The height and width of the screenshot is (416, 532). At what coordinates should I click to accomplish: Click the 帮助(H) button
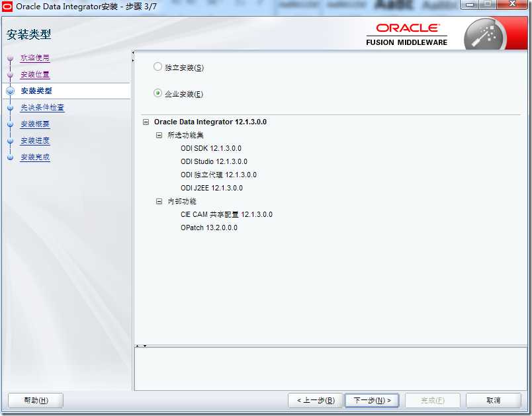(36, 400)
